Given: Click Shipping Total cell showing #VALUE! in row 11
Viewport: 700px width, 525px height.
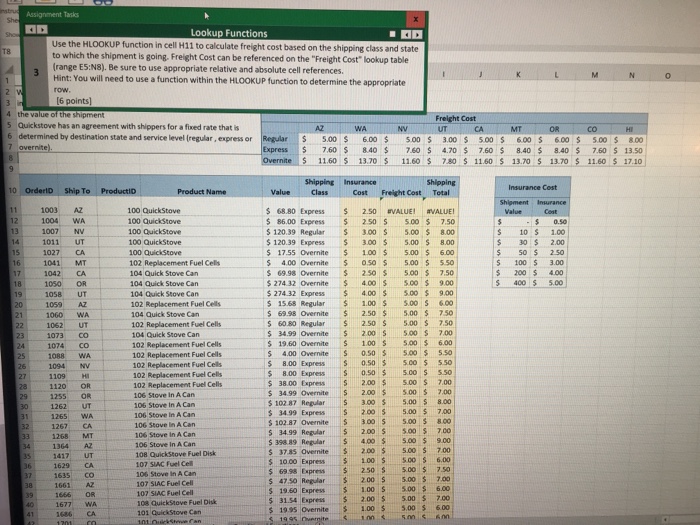Looking at the screenshot, I should click(x=440, y=211).
